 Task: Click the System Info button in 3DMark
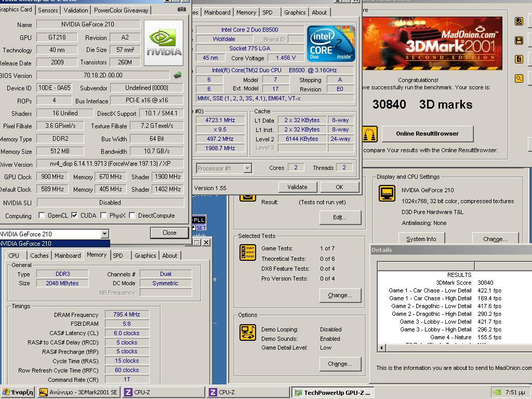421,239
